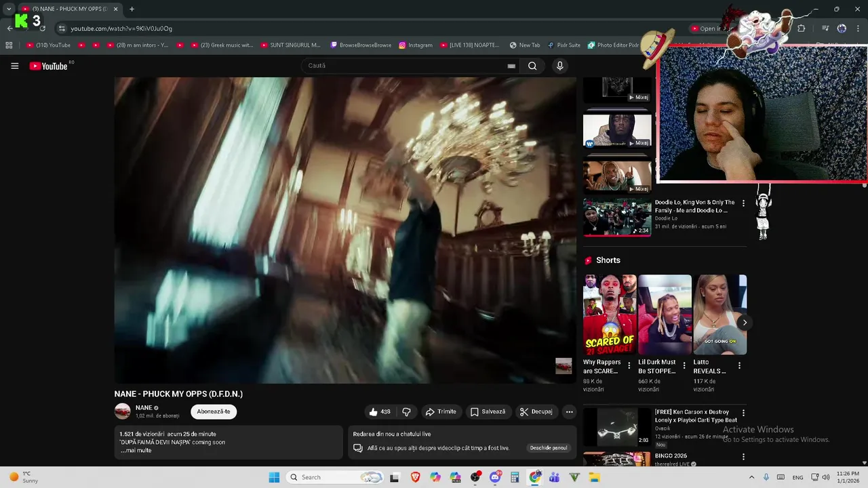This screenshot has width=868, height=488.
Task: Open Doodle Lo, King Von video title
Action: coord(694,206)
